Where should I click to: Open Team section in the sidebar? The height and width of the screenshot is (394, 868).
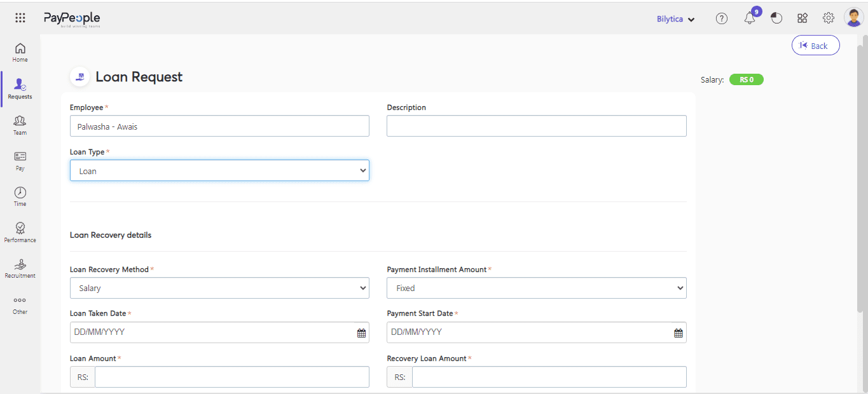click(20, 125)
